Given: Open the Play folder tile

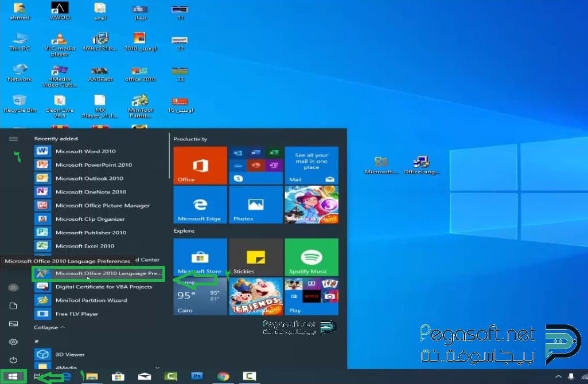Looking at the screenshot, I should [x=311, y=296].
